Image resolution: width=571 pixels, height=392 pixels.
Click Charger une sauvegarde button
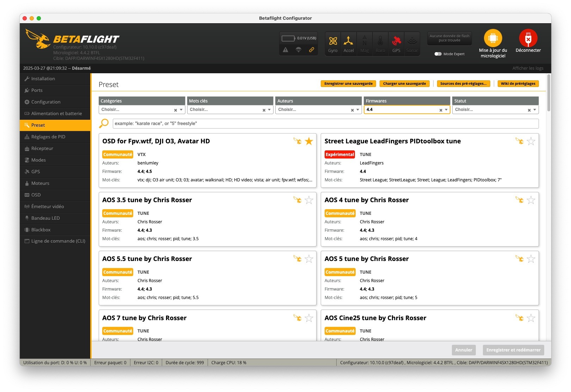(x=404, y=83)
